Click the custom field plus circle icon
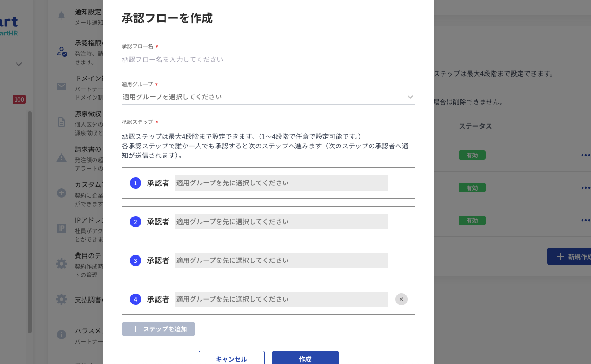The image size is (591, 364). click(61, 193)
